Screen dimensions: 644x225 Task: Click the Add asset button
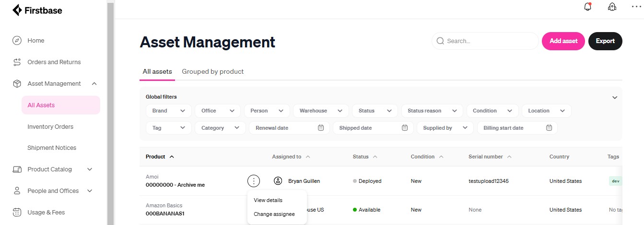(x=563, y=41)
